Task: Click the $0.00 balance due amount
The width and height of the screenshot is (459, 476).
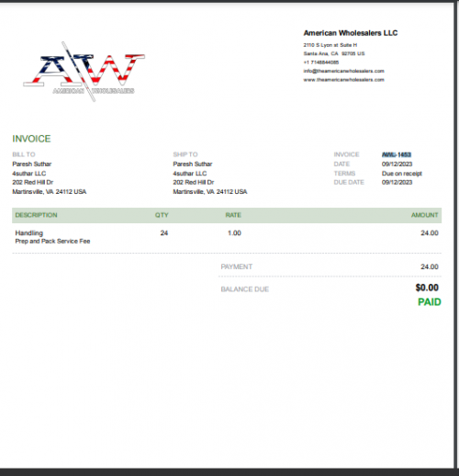Action: coord(427,288)
